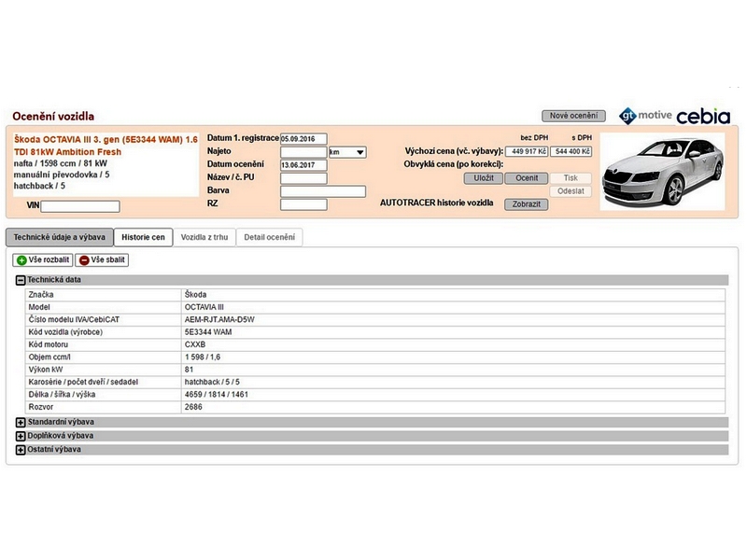Open the Detail ocenění tab
Viewport: 747px width, 560px height.
(x=269, y=237)
